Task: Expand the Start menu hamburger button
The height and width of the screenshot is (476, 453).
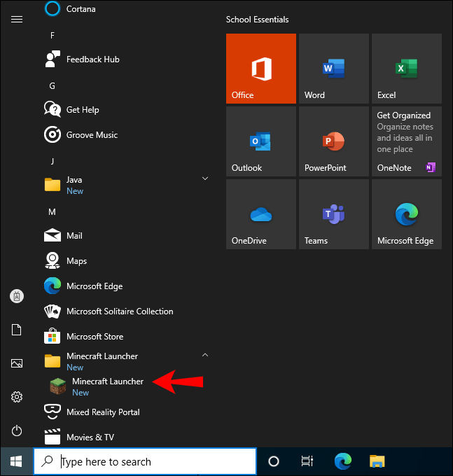Action: [x=17, y=20]
